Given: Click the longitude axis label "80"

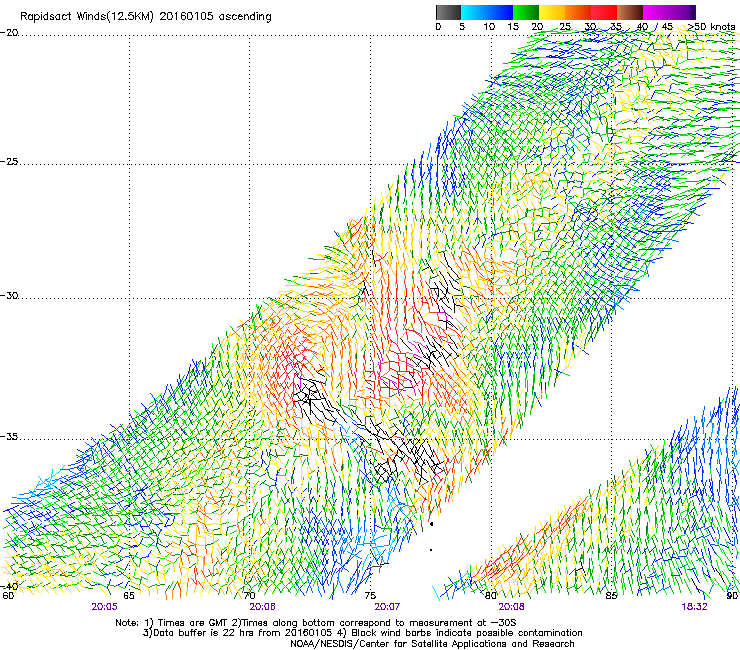Looking at the screenshot, I should (x=491, y=595).
